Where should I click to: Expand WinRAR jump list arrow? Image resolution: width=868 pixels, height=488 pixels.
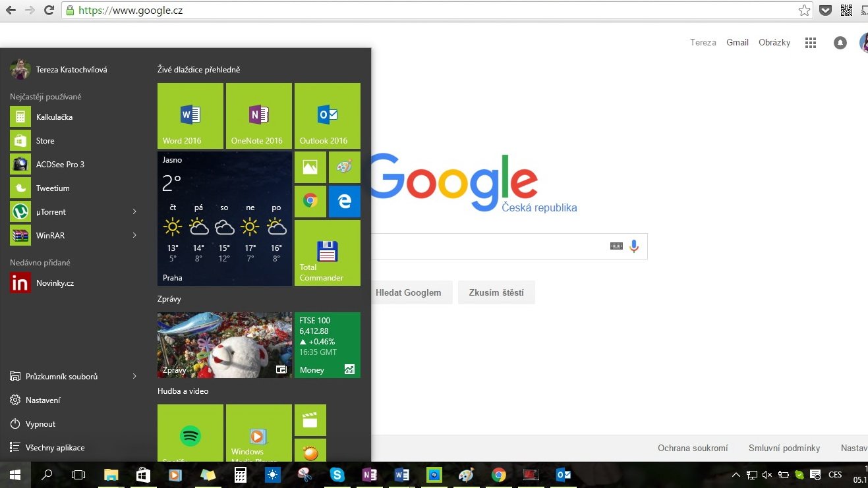pos(134,236)
